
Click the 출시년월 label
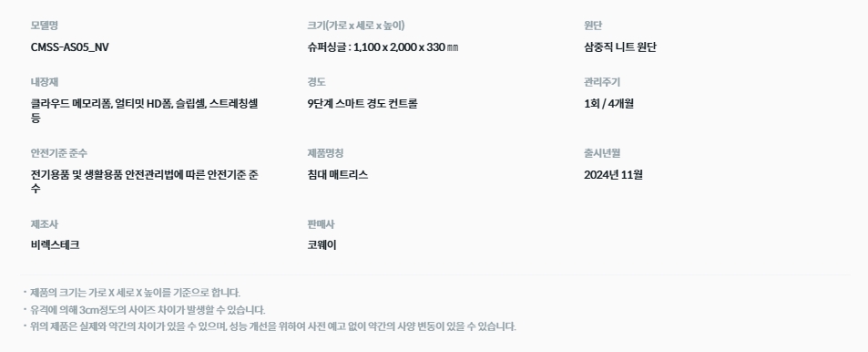[x=602, y=153]
